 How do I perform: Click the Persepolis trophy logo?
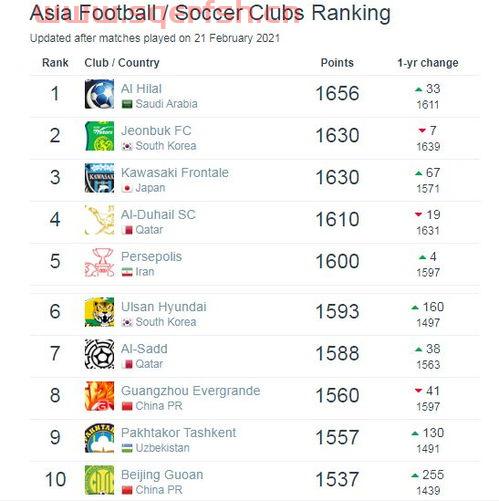(99, 262)
